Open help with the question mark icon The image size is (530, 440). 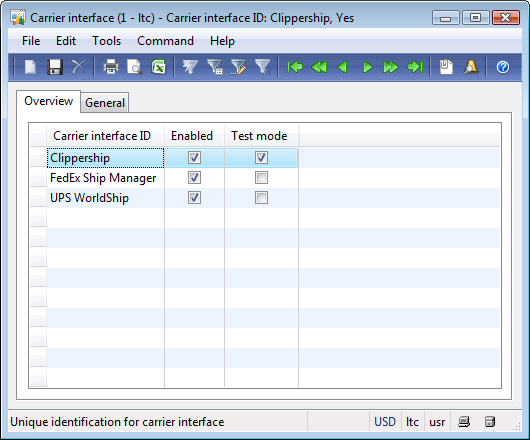[x=503, y=67]
